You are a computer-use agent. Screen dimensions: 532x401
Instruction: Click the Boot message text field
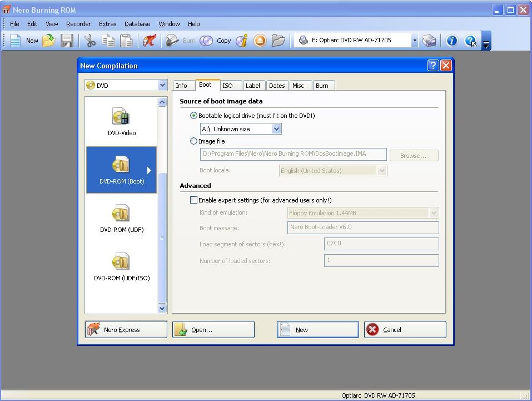coord(363,227)
